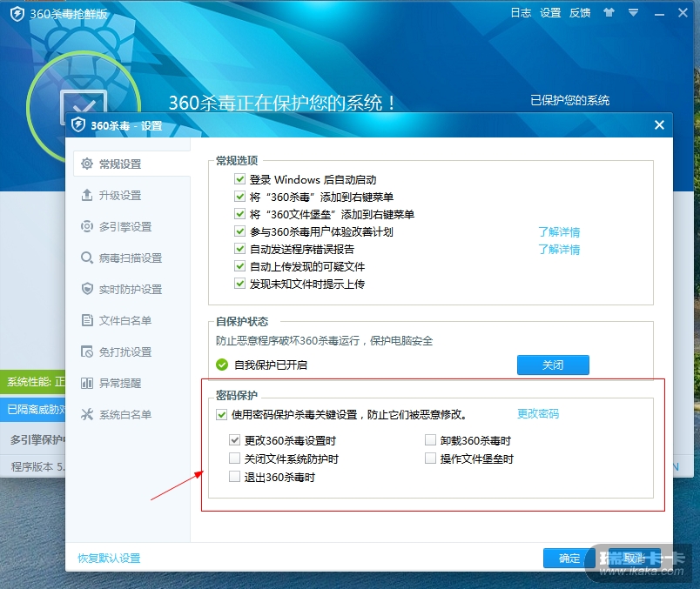Image resolution: width=700 pixels, height=589 pixels.
Task: Toggle 自动发送程序错误报告 checkbox
Action: [x=239, y=249]
